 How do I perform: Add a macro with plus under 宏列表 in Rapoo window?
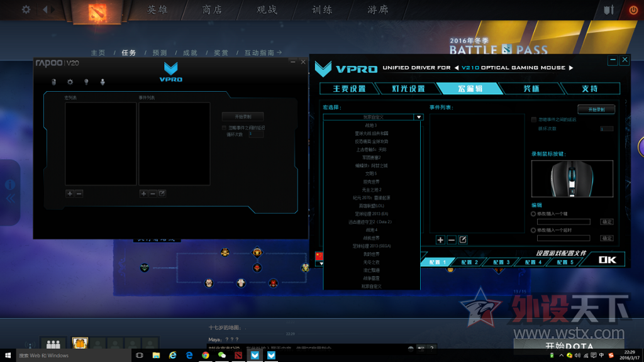[69, 194]
